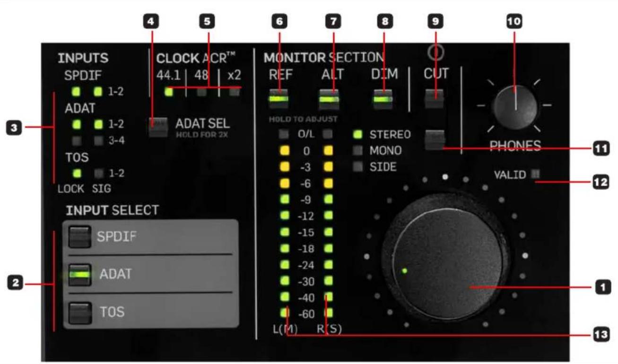Select the TOS input button
This screenshot has width=618, height=364.
click(x=79, y=312)
